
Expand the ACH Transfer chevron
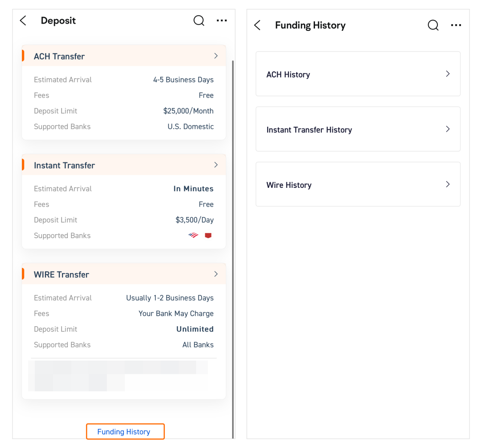click(x=216, y=56)
